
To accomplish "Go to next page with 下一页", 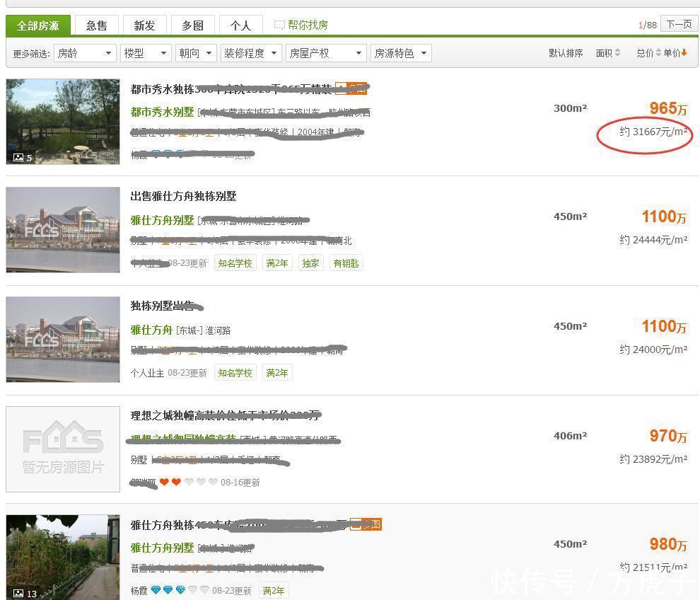I will click(679, 25).
